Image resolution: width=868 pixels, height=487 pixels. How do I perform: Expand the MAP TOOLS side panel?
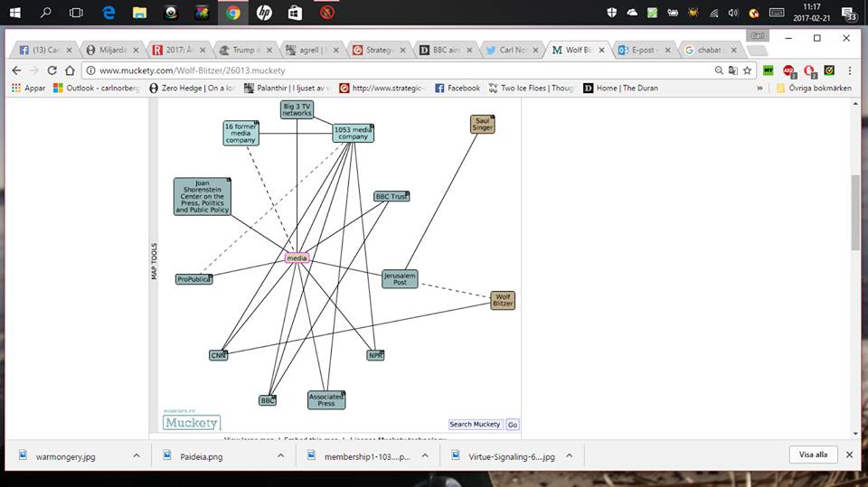pyautogui.click(x=154, y=262)
